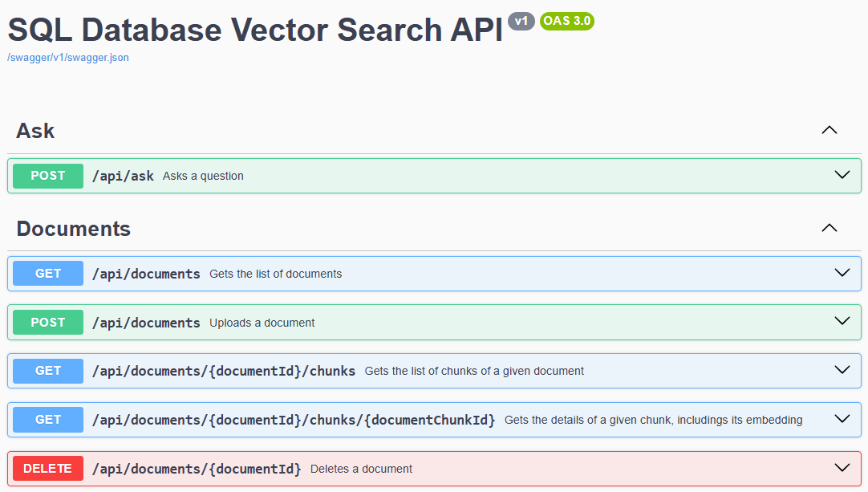Viewport: 868px width, 492px height.
Task: Collapse the Ask section chevron
Action: coord(829,130)
